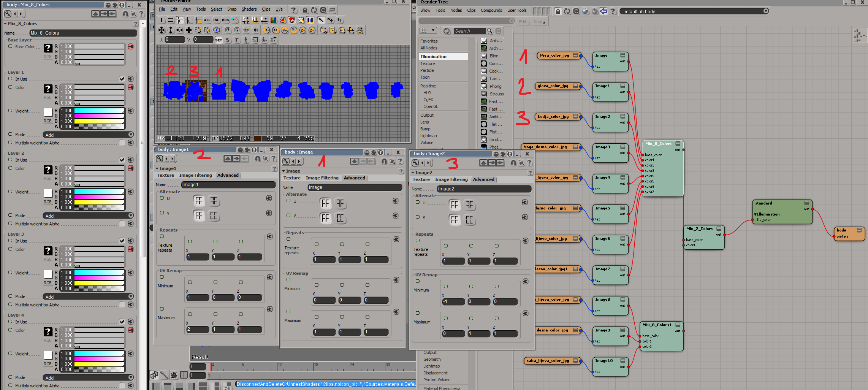Select the Illumination category in node list

pyautogui.click(x=434, y=57)
